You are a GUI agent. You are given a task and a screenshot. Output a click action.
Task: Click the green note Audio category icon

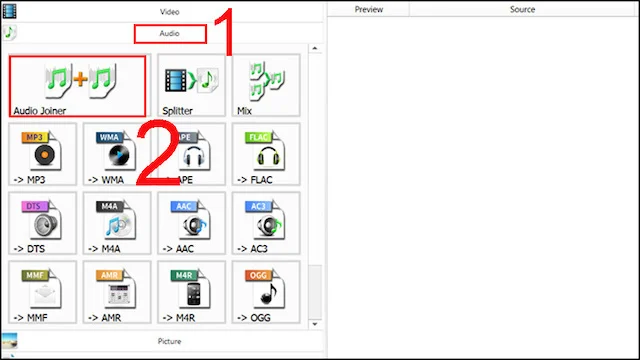click(9, 32)
